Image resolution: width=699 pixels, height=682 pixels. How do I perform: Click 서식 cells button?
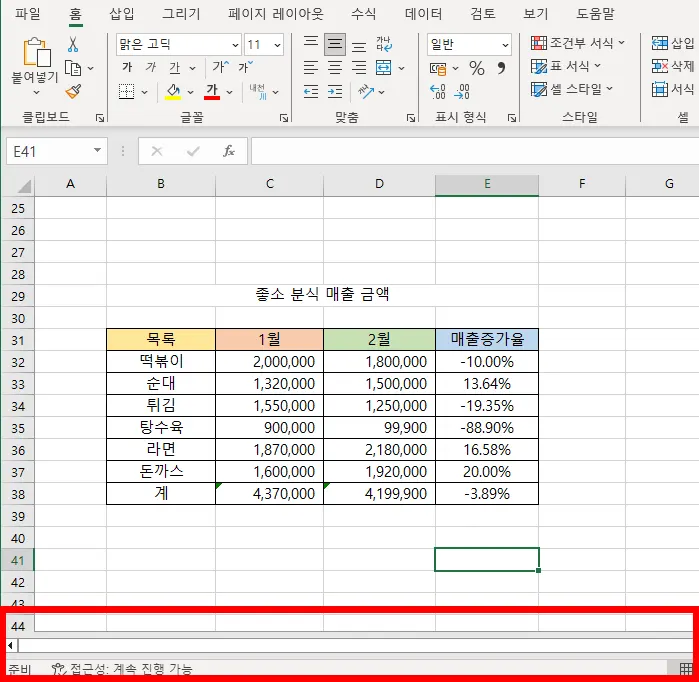click(673, 89)
